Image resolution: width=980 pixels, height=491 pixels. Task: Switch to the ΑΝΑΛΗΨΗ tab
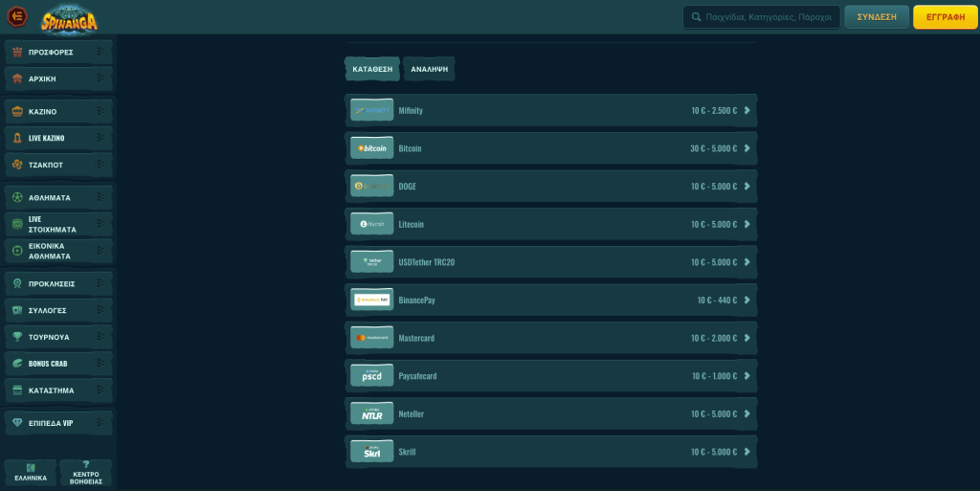coord(429,69)
